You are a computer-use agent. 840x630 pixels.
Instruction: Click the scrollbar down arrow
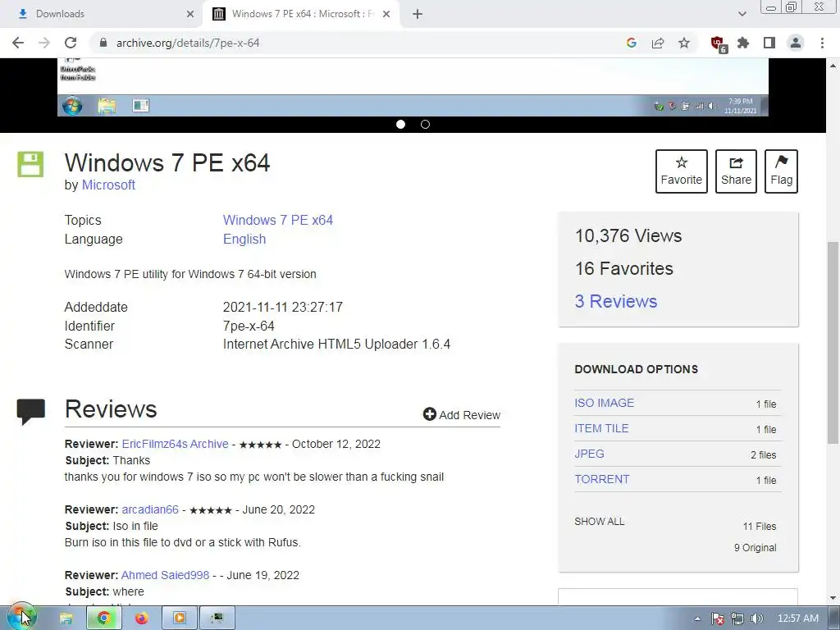tap(833, 598)
